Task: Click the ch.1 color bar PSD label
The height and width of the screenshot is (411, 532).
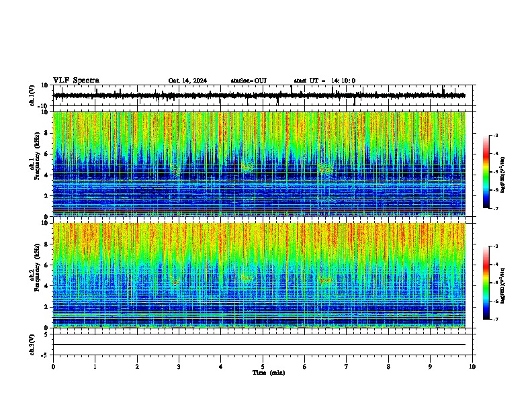Action: [502, 175]
